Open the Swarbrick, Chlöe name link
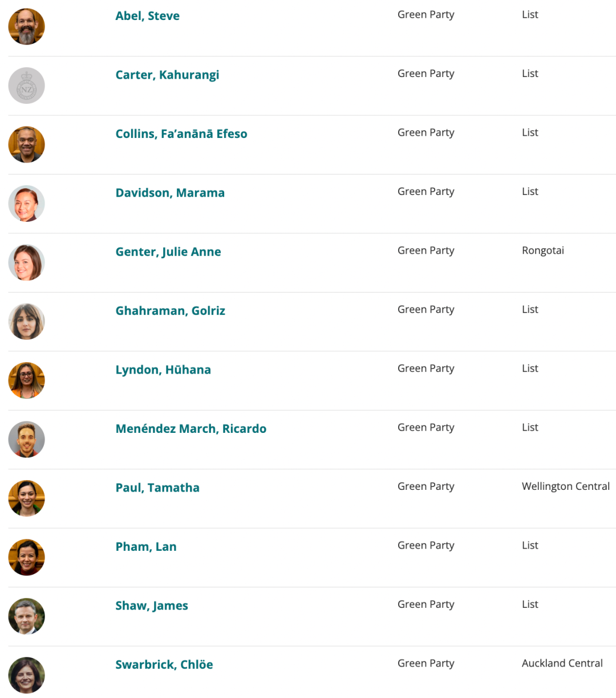This screenshot has width=616, height=698. tap(164, 665)
